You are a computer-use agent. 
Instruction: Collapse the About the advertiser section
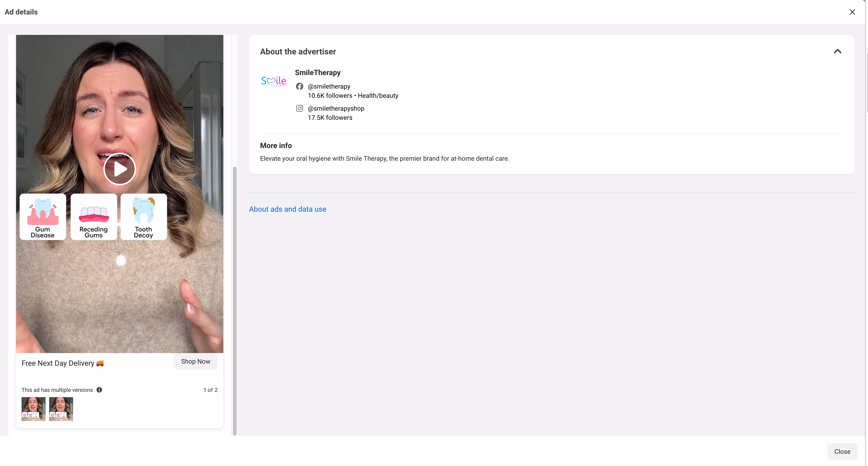[838, 51]
